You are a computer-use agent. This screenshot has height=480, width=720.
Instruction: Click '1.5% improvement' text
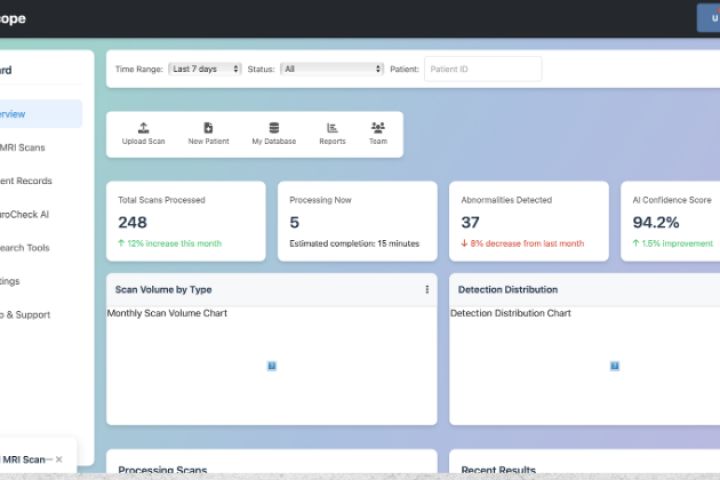point(677,243)
